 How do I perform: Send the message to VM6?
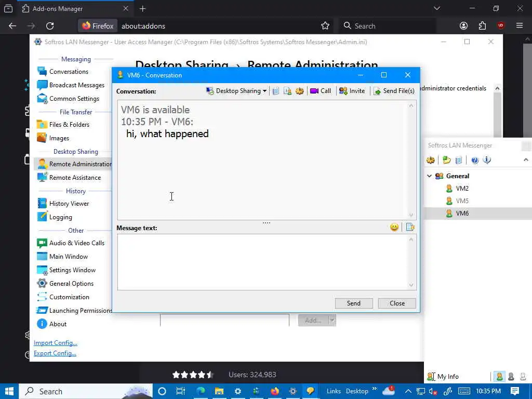click(x=354, y=303)
